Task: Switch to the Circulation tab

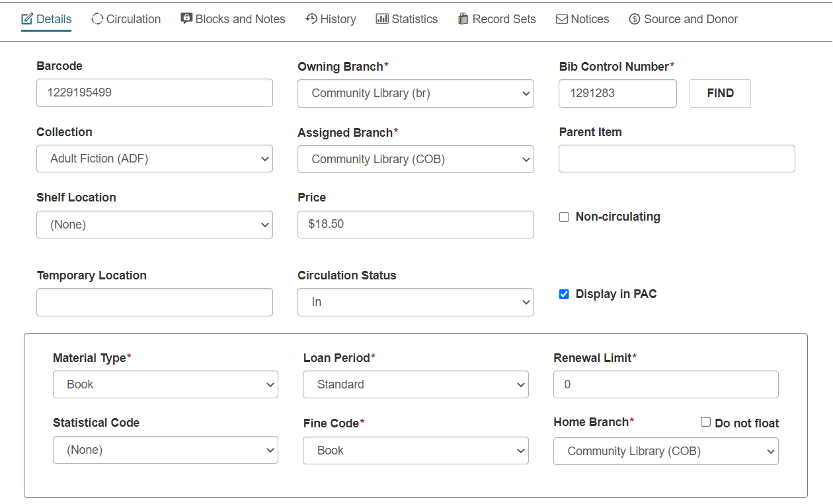Action: 126,19
